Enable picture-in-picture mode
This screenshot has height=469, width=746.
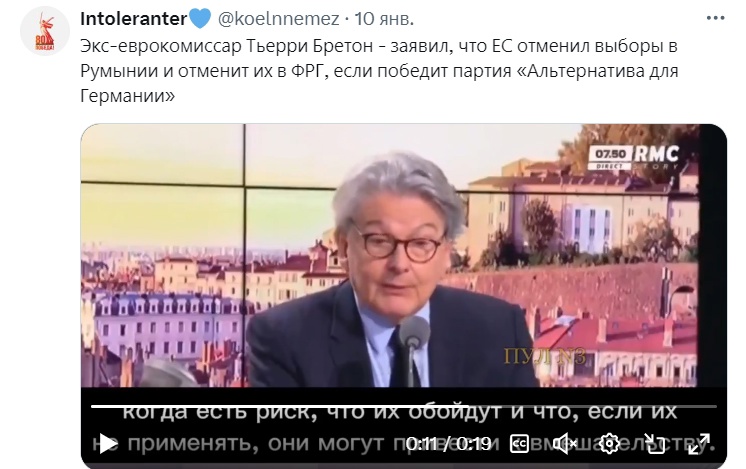point(654,444)
